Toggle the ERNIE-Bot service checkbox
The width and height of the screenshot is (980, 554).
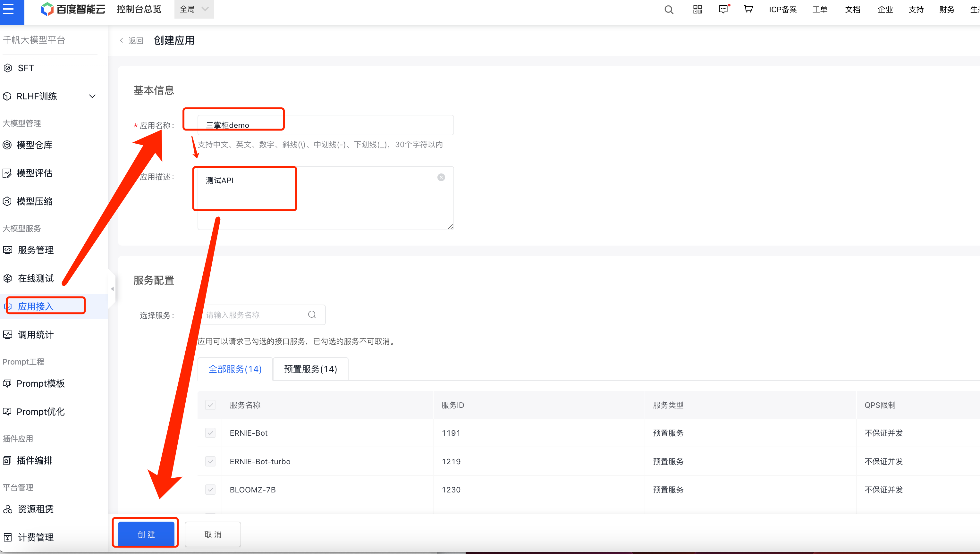point(210,433)
